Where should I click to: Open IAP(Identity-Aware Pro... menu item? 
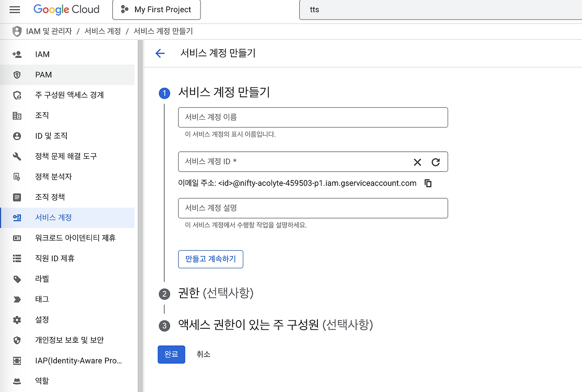tap(67, 361)
